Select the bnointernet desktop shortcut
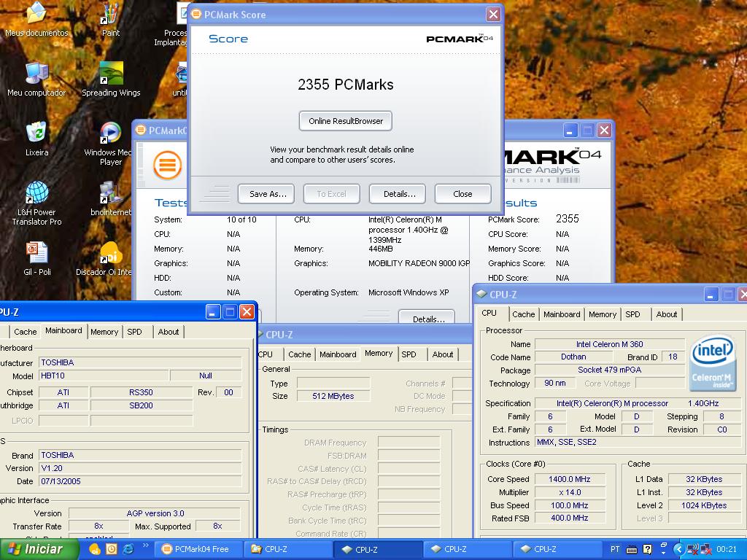 (111, 199)
